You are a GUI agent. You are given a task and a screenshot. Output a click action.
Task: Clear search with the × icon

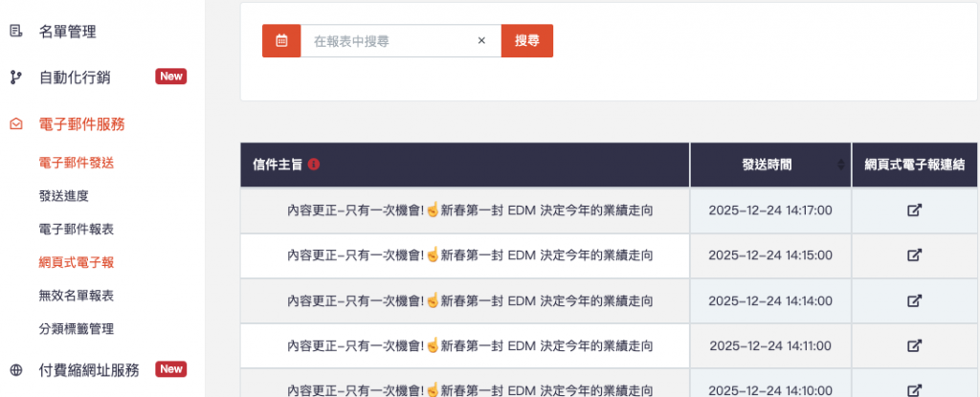tap(481, 41)
